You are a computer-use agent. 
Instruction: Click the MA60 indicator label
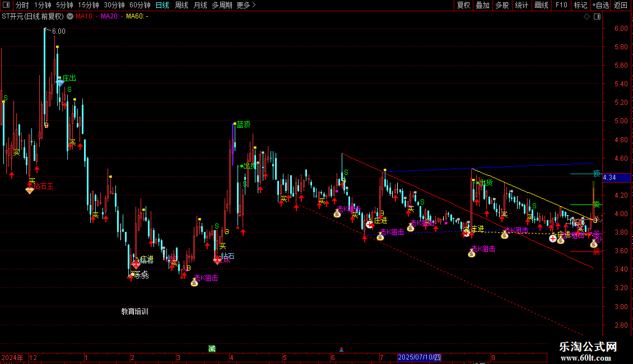pos(137,17)
